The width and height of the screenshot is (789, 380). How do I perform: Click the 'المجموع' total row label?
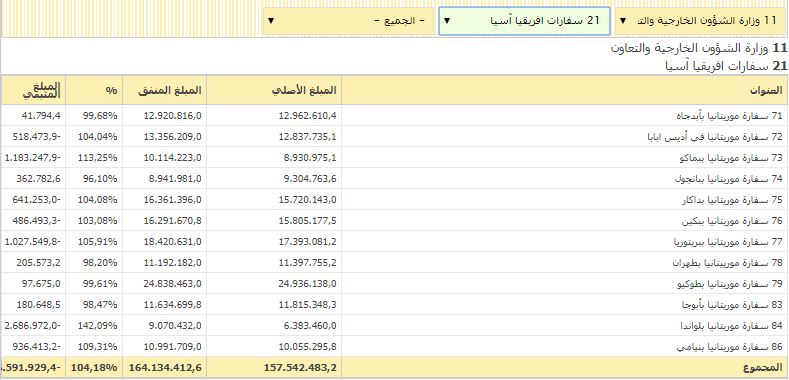pyautogui.click(x=763, y=368)
